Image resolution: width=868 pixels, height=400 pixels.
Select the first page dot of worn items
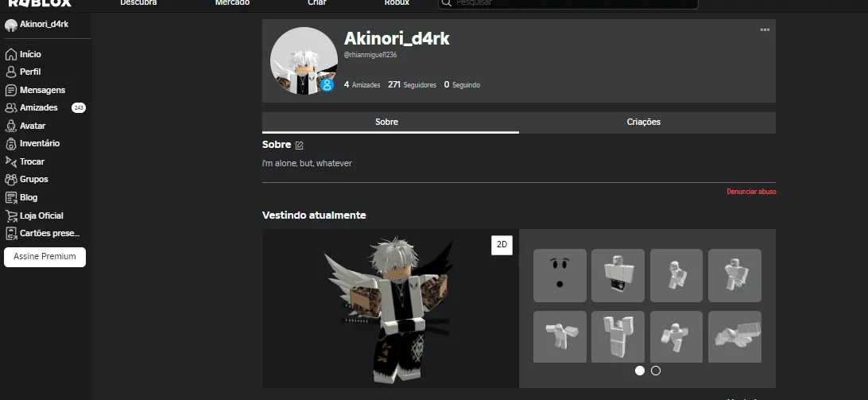(x=640, y=371)
